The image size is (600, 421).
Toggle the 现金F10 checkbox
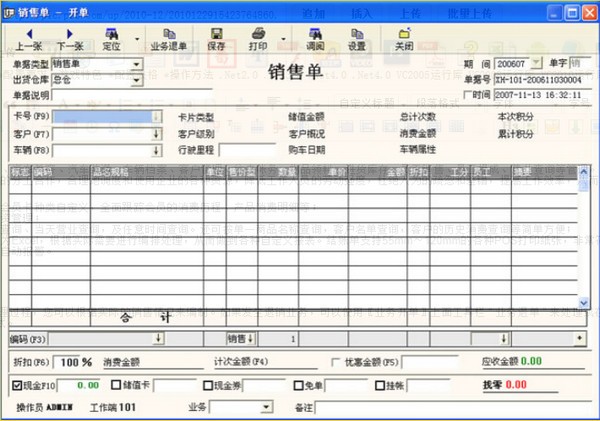tap(16, 385)
